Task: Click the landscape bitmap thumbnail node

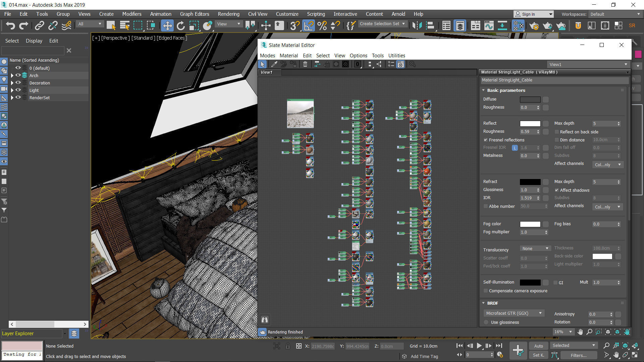Action: click(x=300, y=114)
